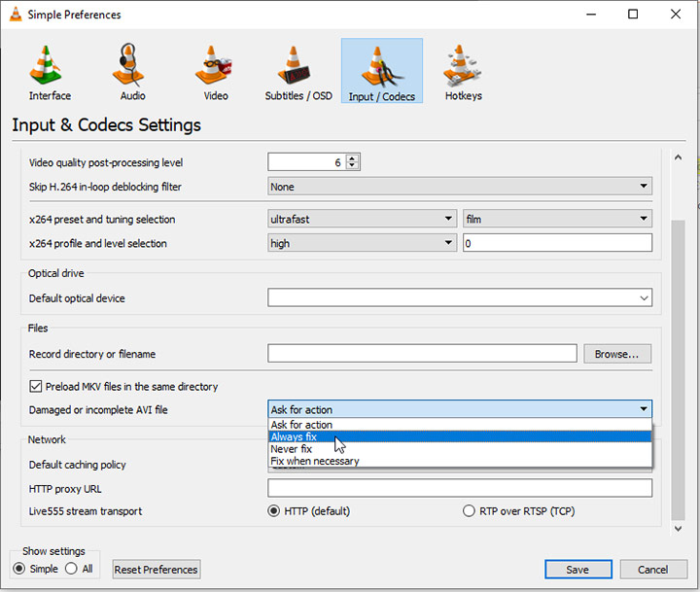Click the HTTP proxy URL input field
Screen dimensions: 700x592
point(459,488)
